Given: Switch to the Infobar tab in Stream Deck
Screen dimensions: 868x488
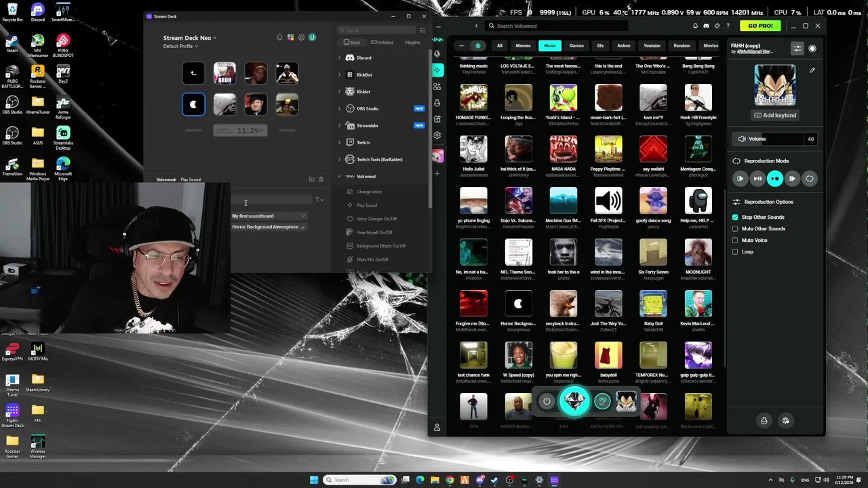Looking at the screenshot, I should coord(383,43).
